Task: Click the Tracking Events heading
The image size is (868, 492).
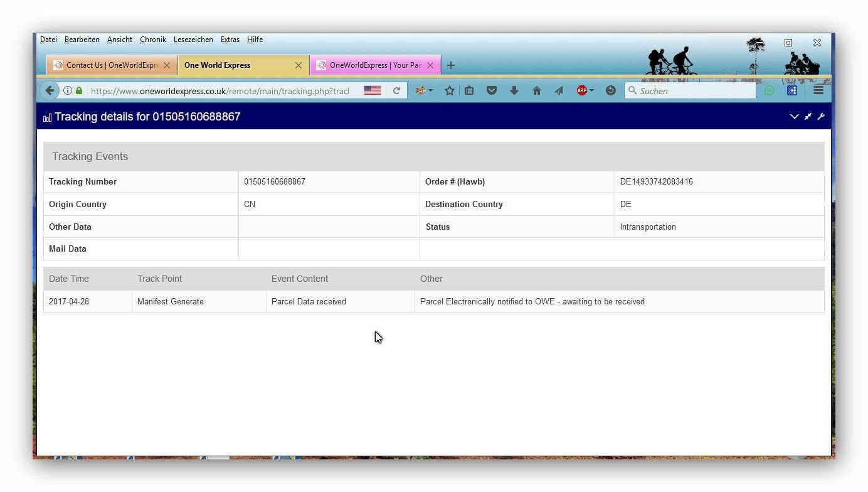Action: coord(90,157)
